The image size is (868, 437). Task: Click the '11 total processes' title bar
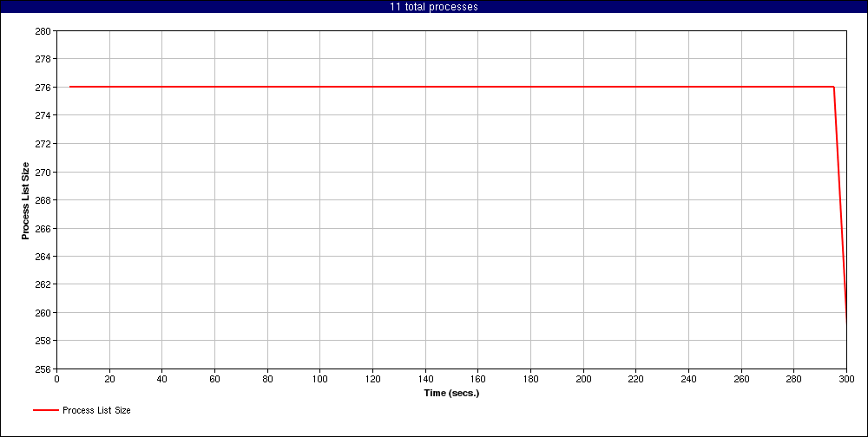point(434,7)
